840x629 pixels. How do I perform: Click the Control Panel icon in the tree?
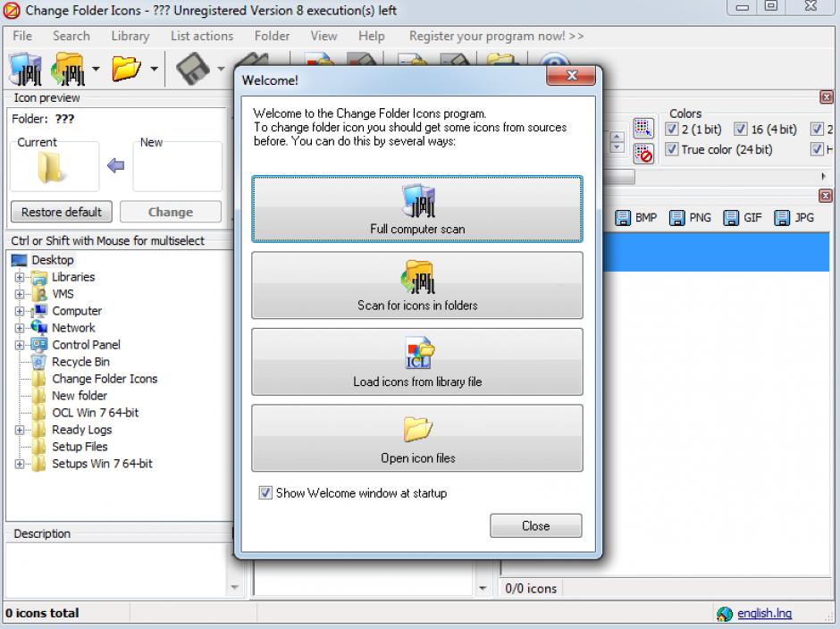(x=38, y=345)
